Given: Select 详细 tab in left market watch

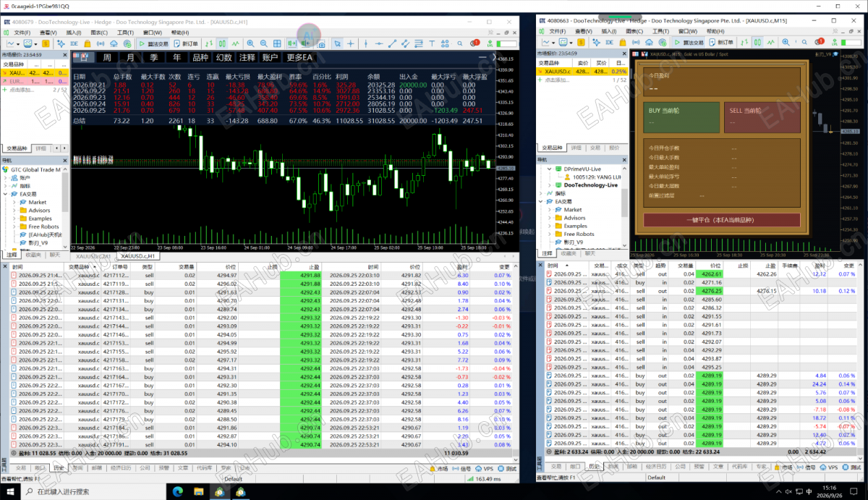Looking at the screenshot, I should 41,148.
